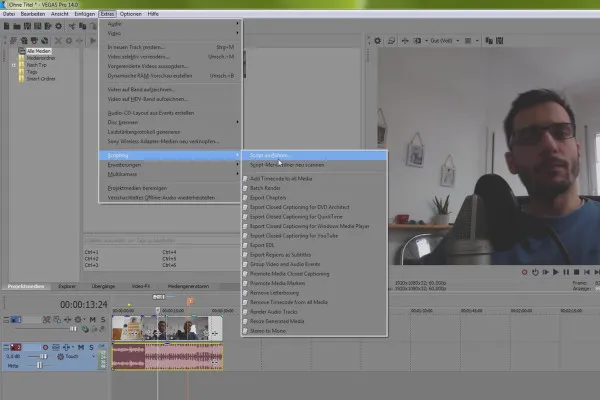Run the Stereo to Mono script
This screenshot has width=600, height=400.
tap(314, 331)
